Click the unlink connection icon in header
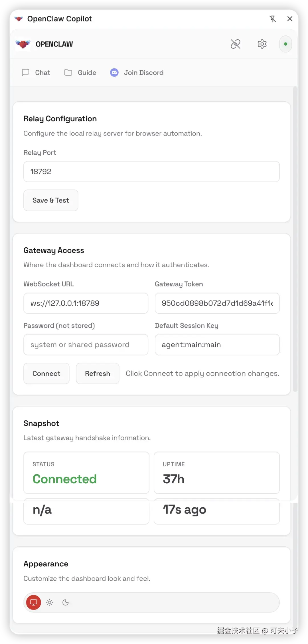The height and width of the screenshot is (644, 308). (x=235, y=44)
